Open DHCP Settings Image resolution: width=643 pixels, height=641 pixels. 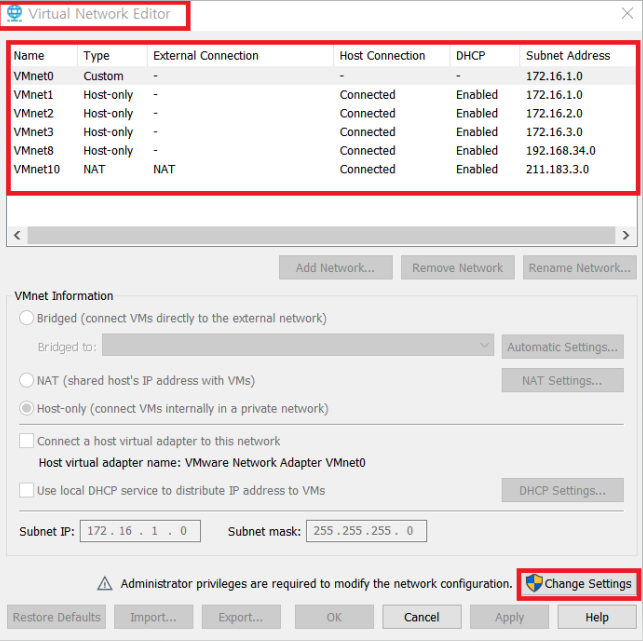coord(562,490)
